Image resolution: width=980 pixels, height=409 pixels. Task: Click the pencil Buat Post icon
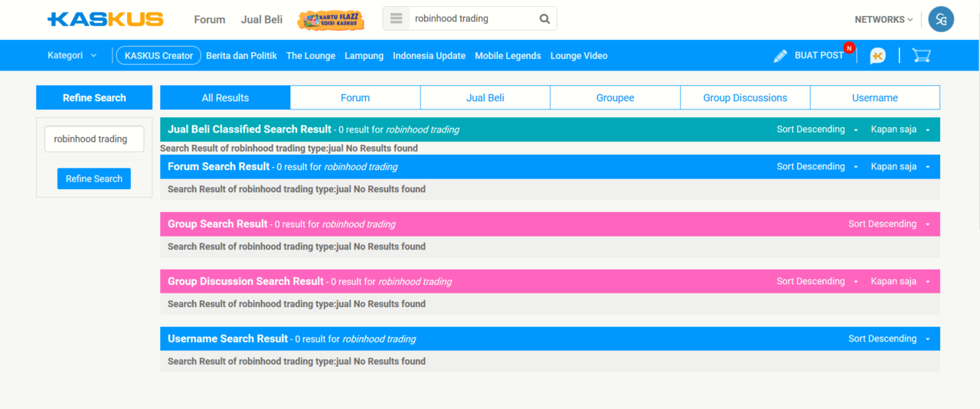coord(780,56)
